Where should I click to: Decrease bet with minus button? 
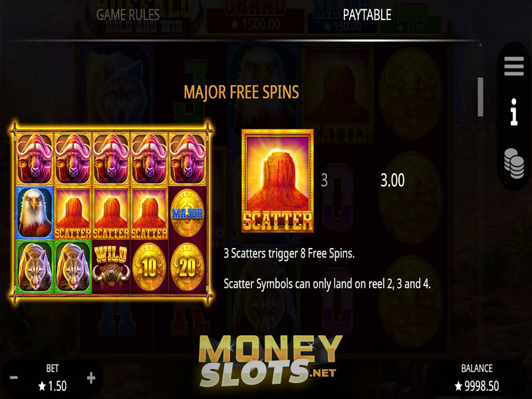[x=14, y=378]
